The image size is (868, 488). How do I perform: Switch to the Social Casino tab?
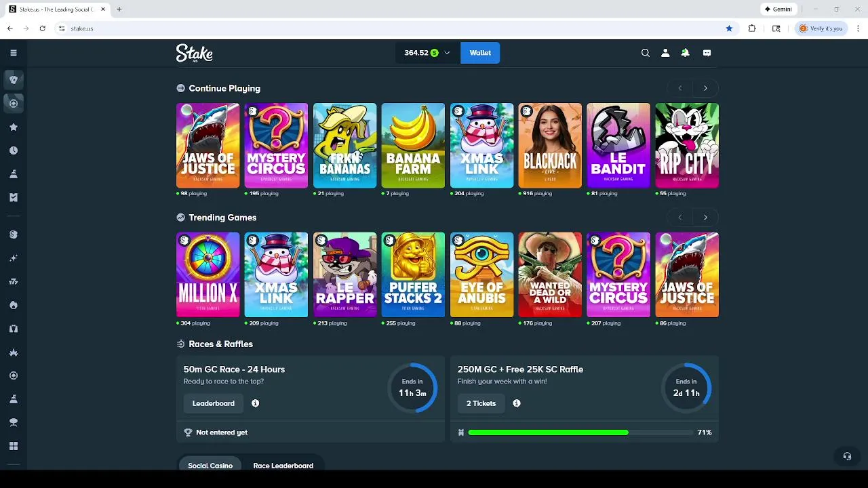pyautogui.click(x=210, y=466)
